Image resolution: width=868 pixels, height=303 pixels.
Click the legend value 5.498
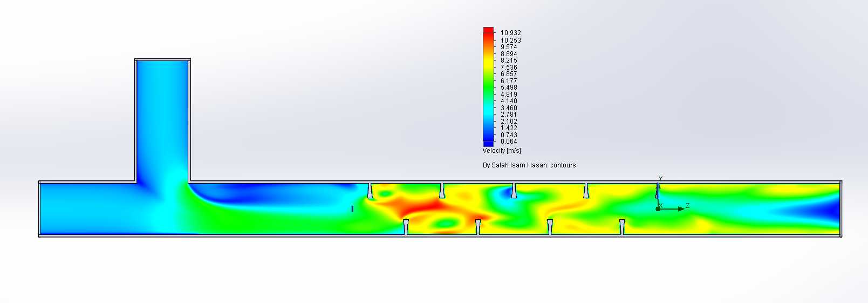pyautogui.click(x=508, y=87)
